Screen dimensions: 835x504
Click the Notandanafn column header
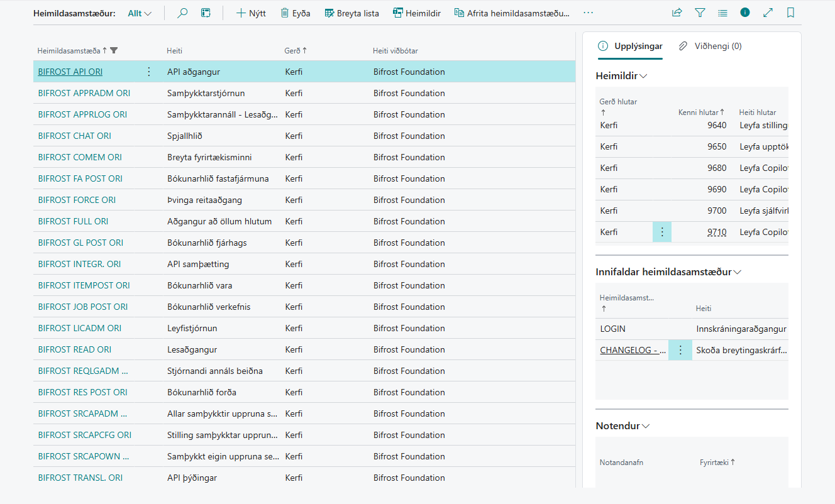[621, 462]
